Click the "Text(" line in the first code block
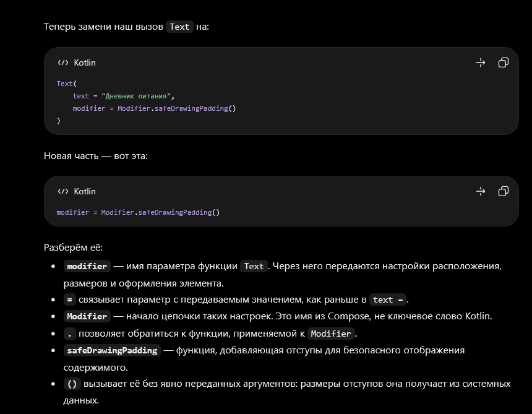The width and height of the screenshot is (532, 414). tap(67, 84)
